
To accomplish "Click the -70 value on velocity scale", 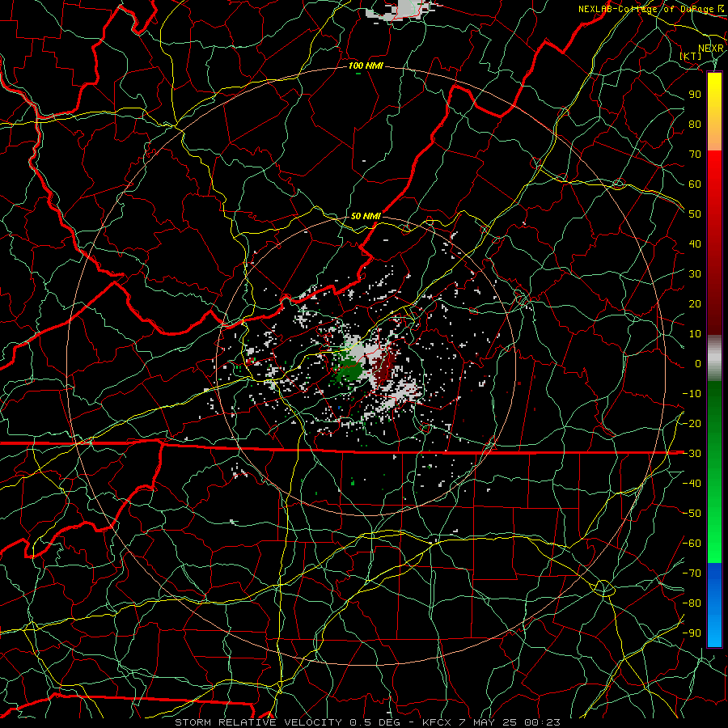I will coord(692,573).
